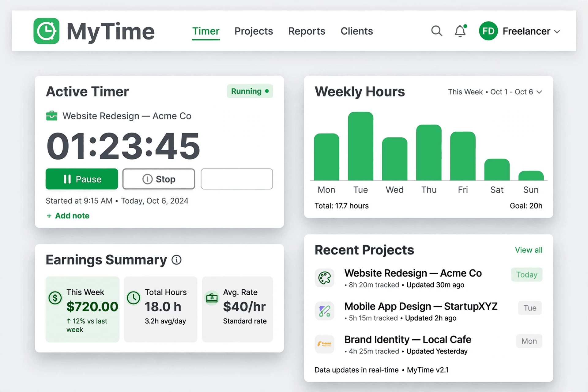Click the Mon tag on Brand Identity
The width and height of the screenshot is (588, 392).
(529, 341)
